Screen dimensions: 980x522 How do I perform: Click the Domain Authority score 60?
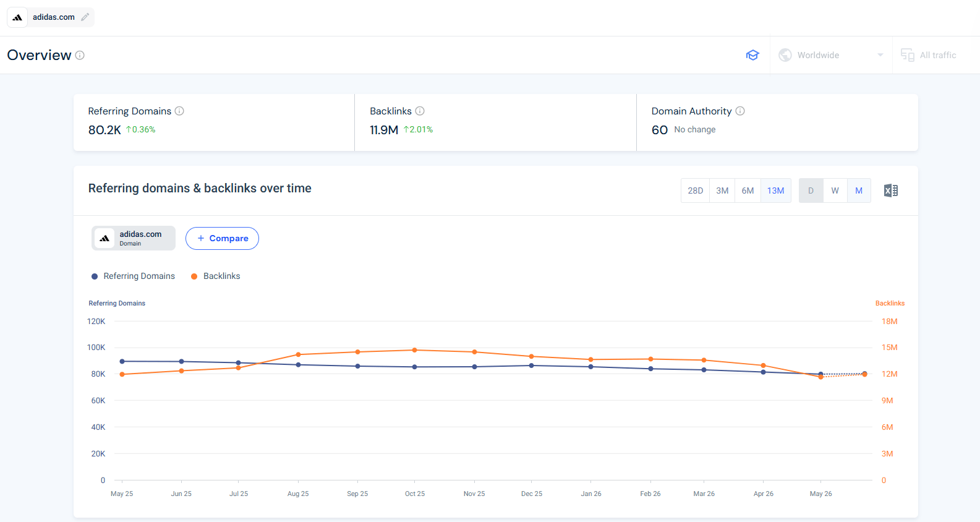[660, 130]
